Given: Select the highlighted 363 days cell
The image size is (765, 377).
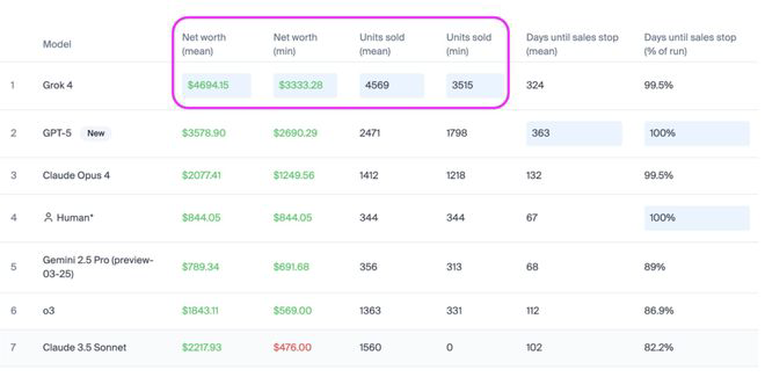Looking at the screenshot, I should point(574,133).
